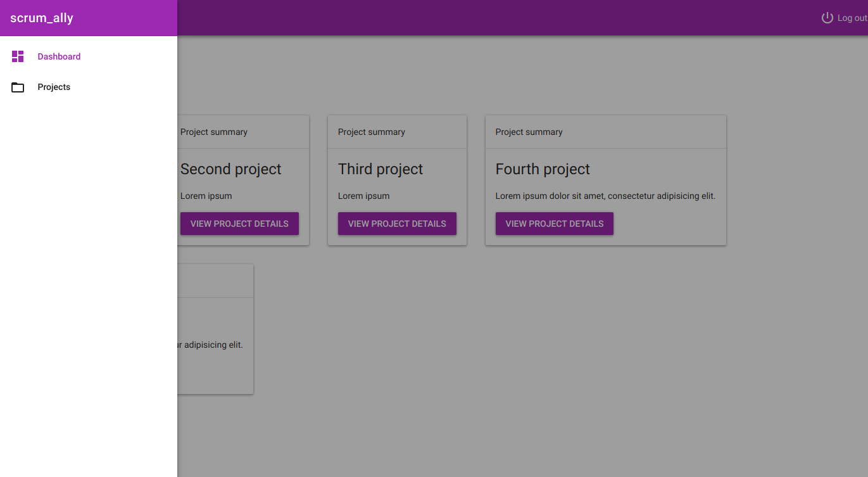Select the Third project heading
868x477 pixels.
[381, 169]
